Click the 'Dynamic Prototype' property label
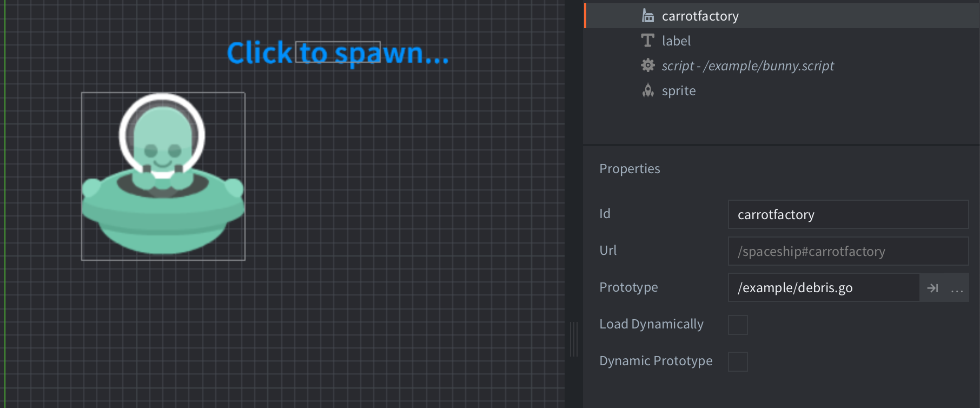Screen dimensions: 980x408 click(x=655, y=361)
